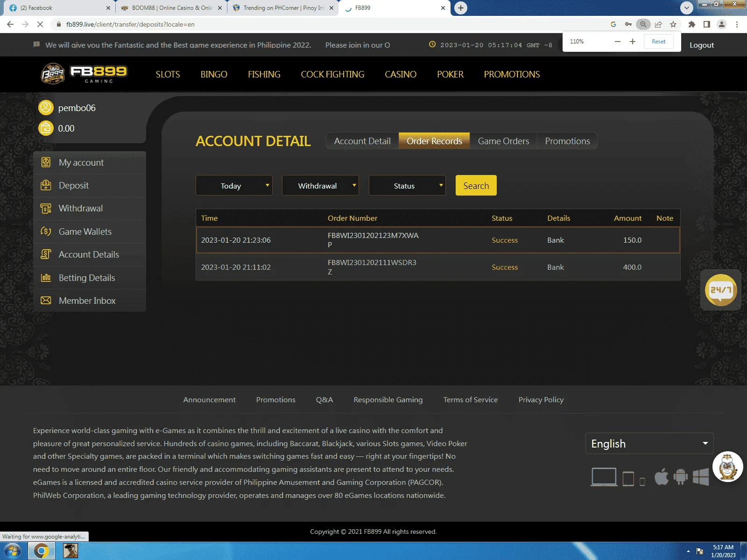Click the FB899 Gaming logo
This screenshot has height=560, width=747.
click(x=84, y=74)
